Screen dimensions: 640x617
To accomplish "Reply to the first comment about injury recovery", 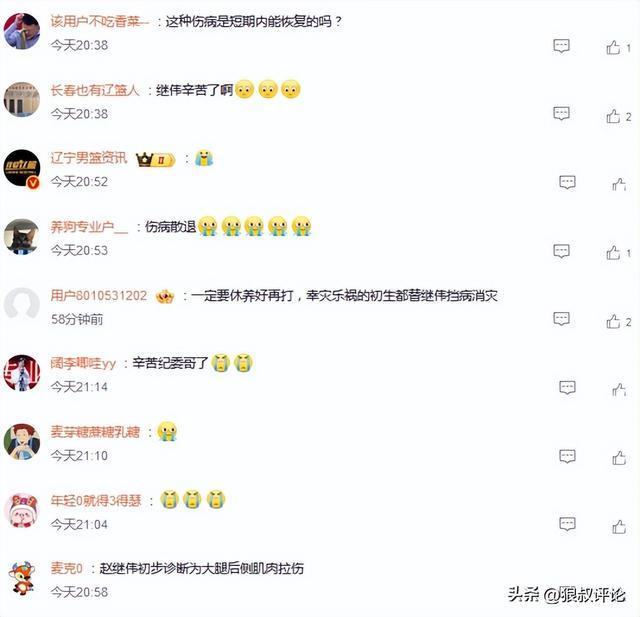I will coord(561,46).
